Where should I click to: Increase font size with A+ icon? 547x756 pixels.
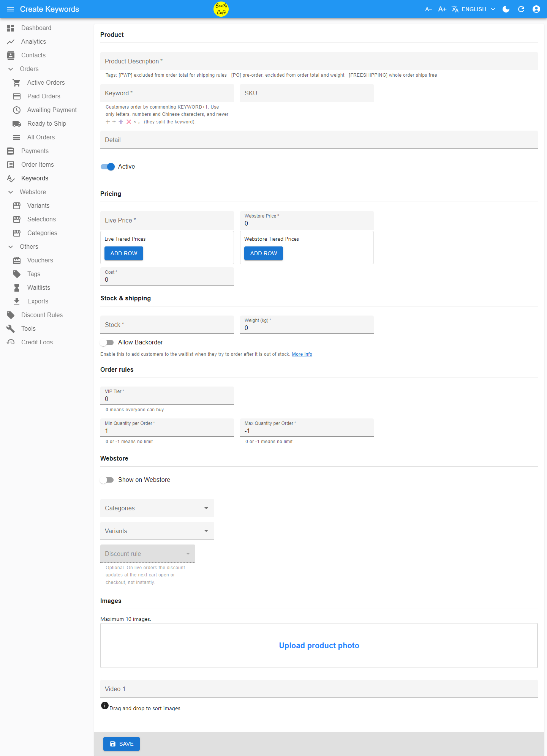(x=442, y=9)
